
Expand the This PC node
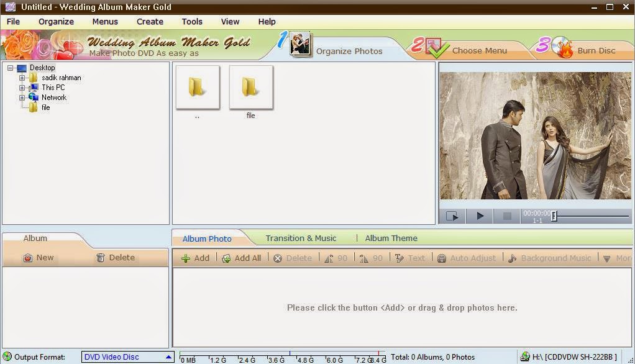(22, 88)
